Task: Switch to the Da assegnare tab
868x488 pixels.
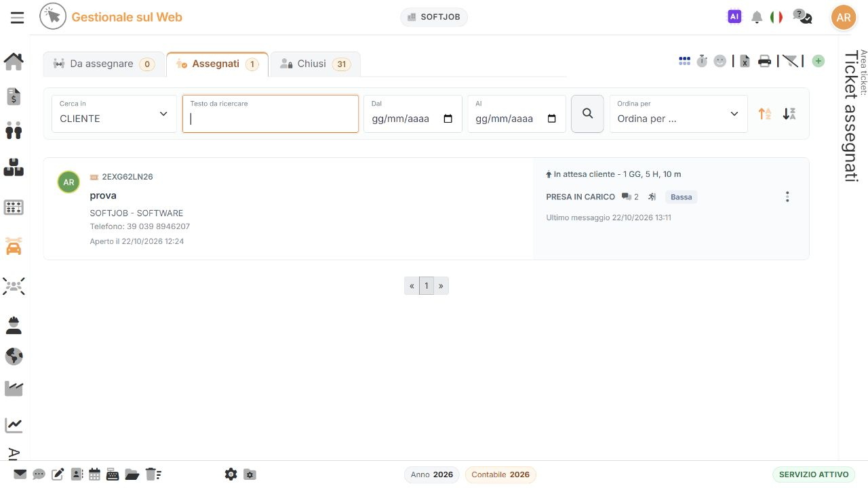Action: click(x=104, y=64)
